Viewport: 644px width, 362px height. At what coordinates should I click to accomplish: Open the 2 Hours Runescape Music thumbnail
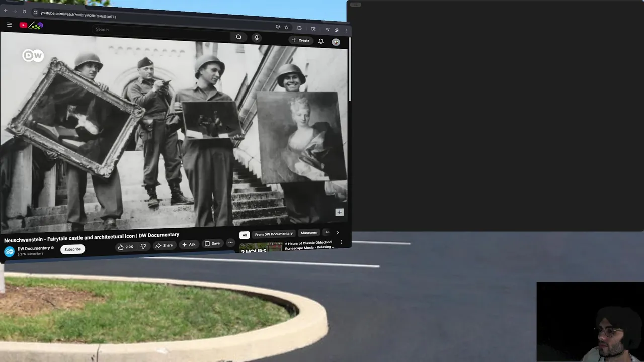[x=261, y=248]
